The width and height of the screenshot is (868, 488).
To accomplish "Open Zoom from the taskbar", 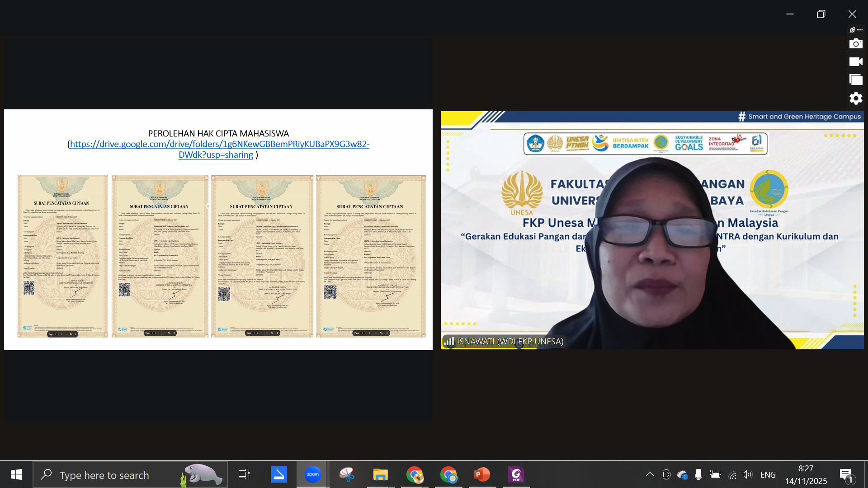I will [312, 474].
